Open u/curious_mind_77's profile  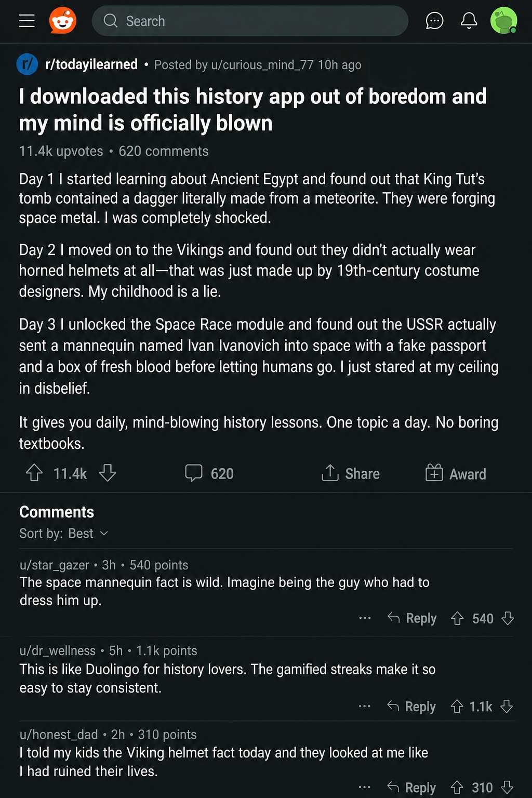click(x=262, y=65)
